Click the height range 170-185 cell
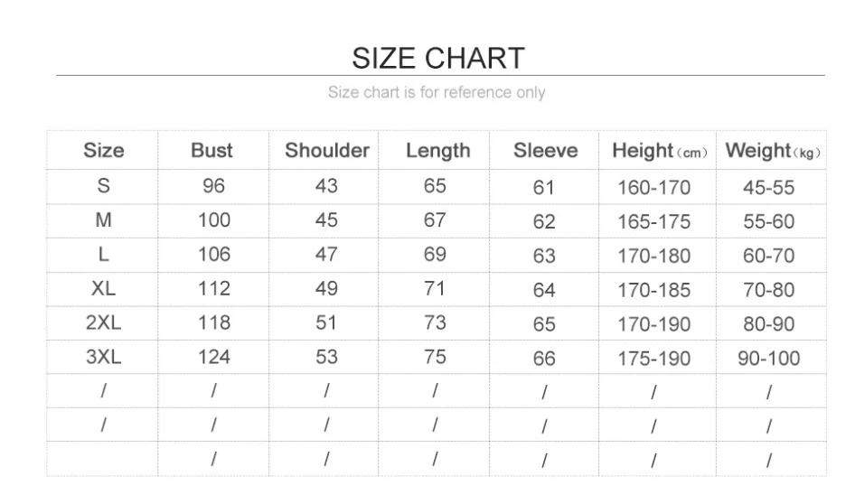The width and height of the screenshot is (855, 504). click(653, 291)
